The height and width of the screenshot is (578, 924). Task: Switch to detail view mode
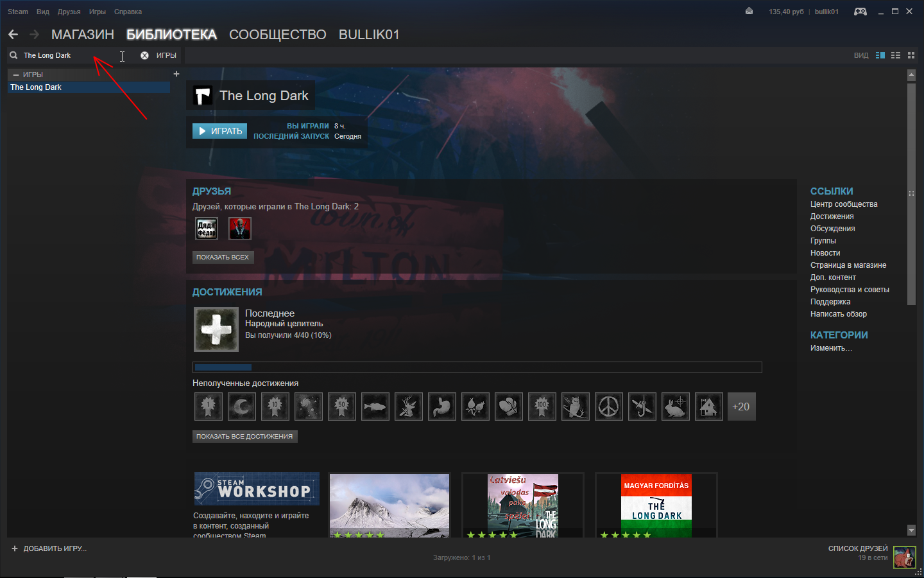tap(880, 55)
